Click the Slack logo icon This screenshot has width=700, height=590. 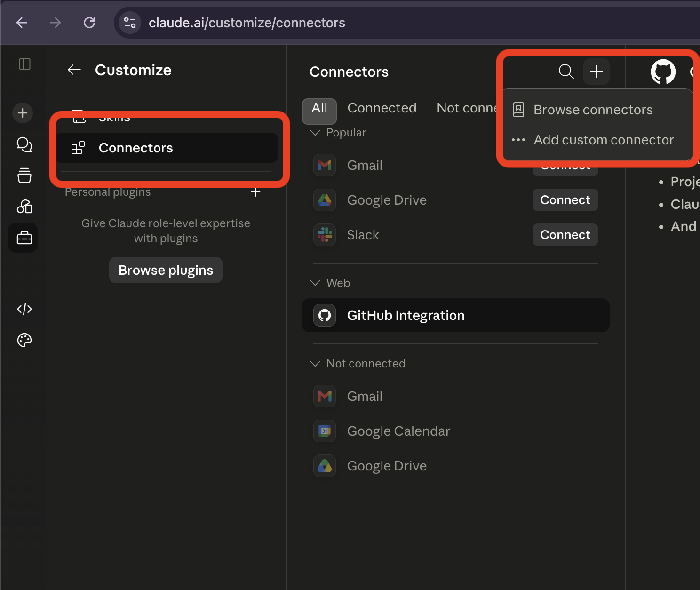point(325,235)
